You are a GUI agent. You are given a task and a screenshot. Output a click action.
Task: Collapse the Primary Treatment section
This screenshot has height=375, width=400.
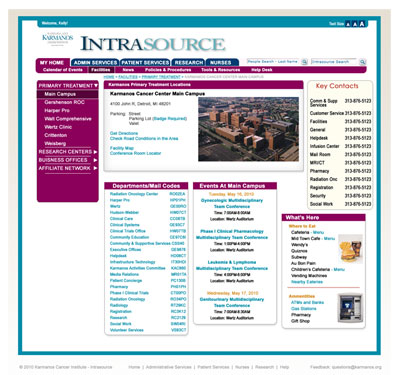pyautogui.click(x=96, y=86)
